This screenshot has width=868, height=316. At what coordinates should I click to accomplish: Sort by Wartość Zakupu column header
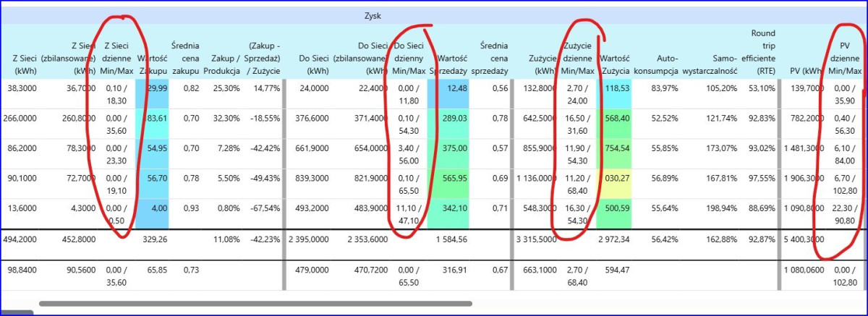[x=152, y=64]
